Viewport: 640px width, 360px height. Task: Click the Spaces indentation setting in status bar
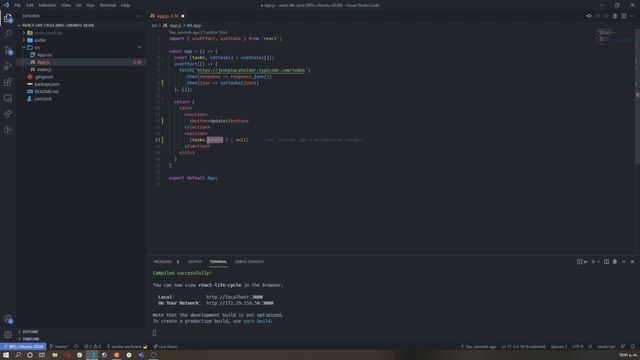click(559, 347)
